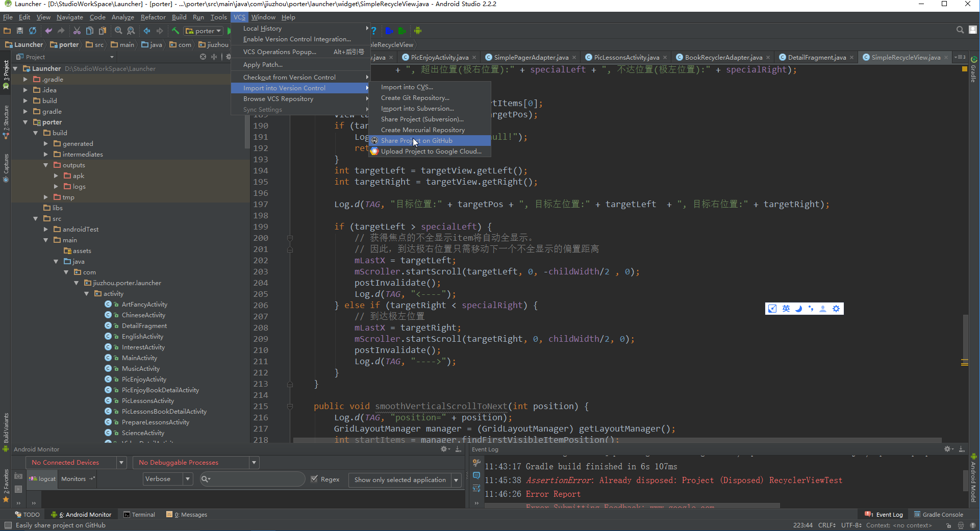Click the Find magnifier icon

tap(118, 31)
